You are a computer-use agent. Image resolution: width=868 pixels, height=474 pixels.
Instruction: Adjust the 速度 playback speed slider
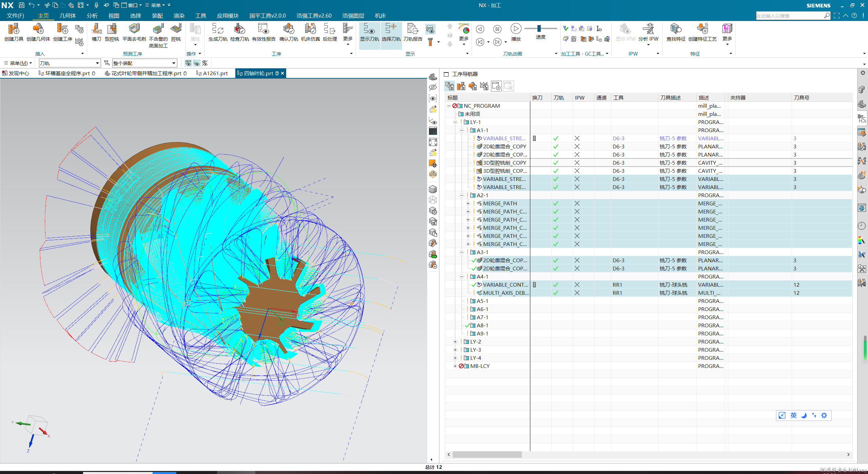point(539,28)
